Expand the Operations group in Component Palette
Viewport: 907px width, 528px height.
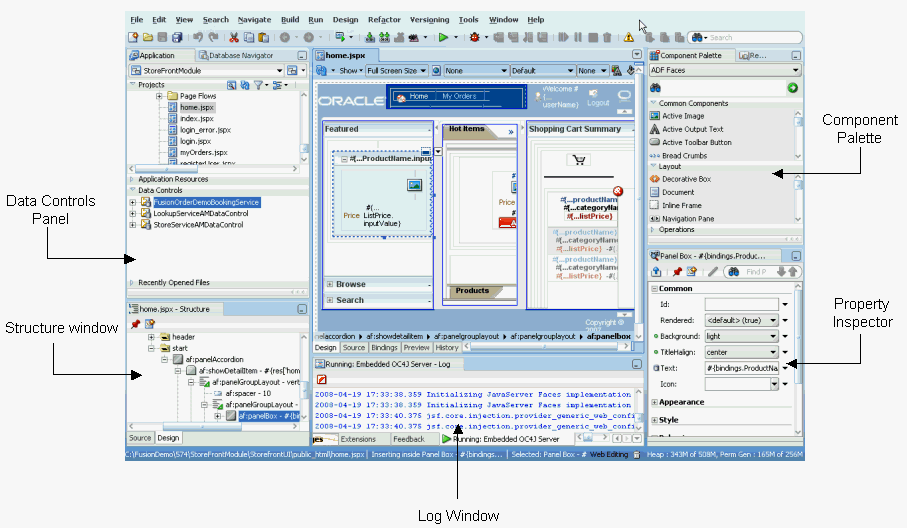pos(653,230)
